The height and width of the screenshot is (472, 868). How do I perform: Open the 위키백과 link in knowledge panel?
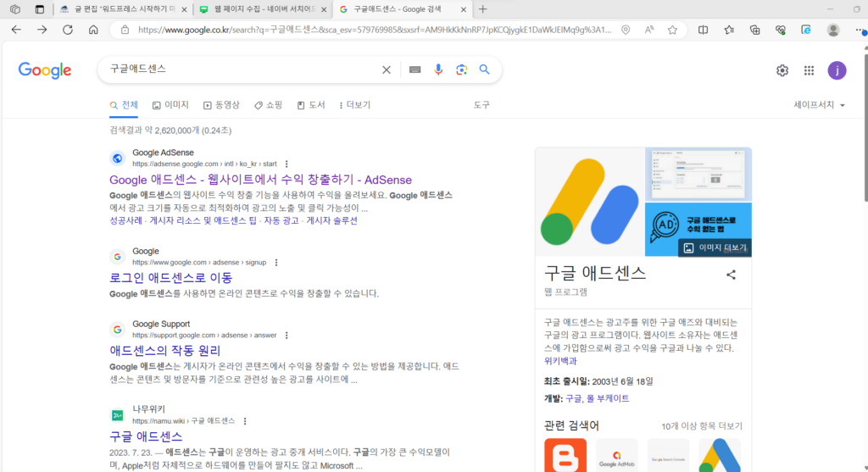pos(560,361)
